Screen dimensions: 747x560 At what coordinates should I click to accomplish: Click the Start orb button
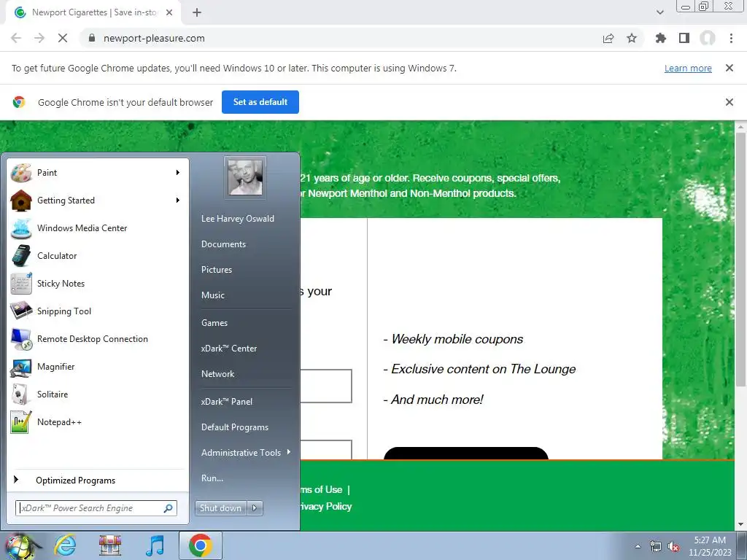tap(19, 545)
